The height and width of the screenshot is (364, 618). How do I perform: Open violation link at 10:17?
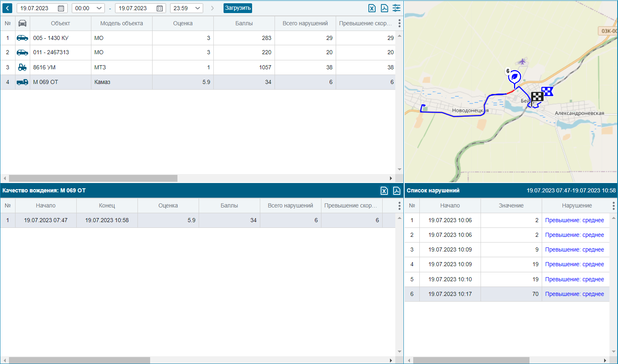point(574,294)
